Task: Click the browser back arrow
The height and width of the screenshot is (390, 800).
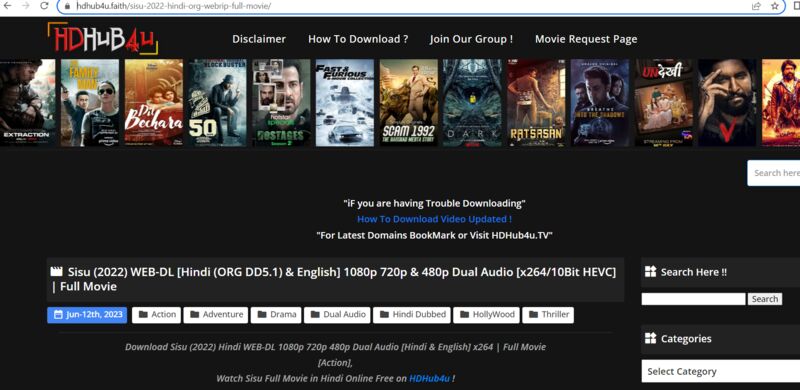Action: pyautogui.click(x=8, y=6)
